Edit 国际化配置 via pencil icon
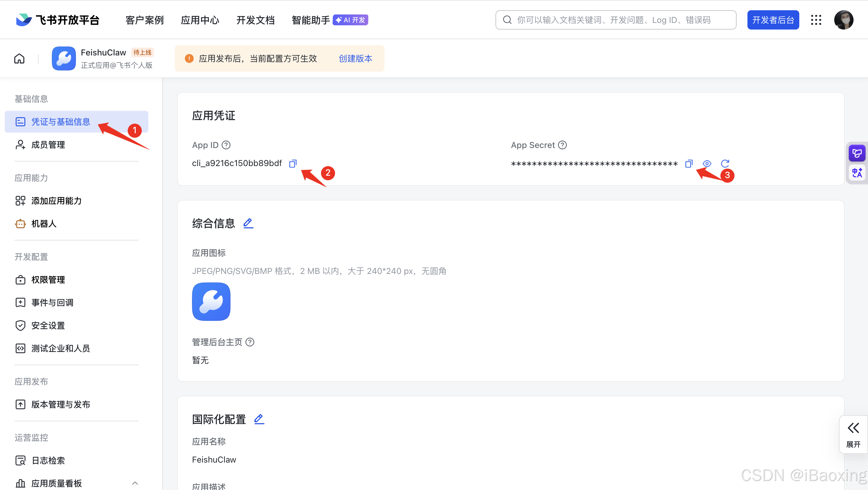Image resolution: width=868 pixels, height=490 pixels. pyautogui.click(x=259, y=419)
